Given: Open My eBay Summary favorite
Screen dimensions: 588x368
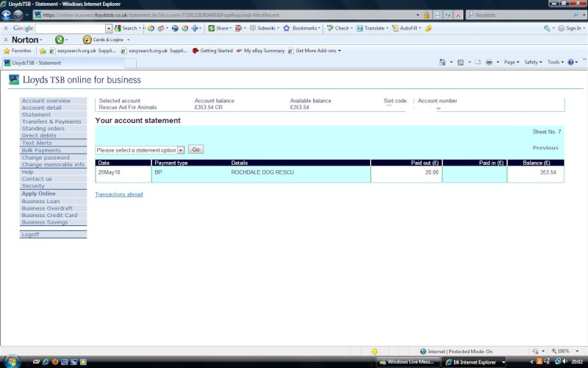Looking at the screenshot, I should pyautogui.click(x=261, y=51).
